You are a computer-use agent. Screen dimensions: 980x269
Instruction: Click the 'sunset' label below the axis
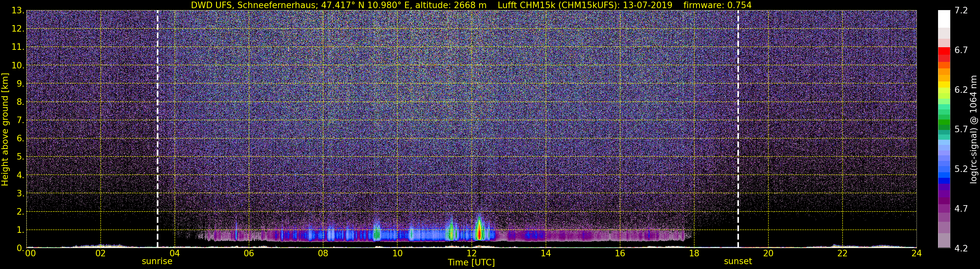[738, 262]
